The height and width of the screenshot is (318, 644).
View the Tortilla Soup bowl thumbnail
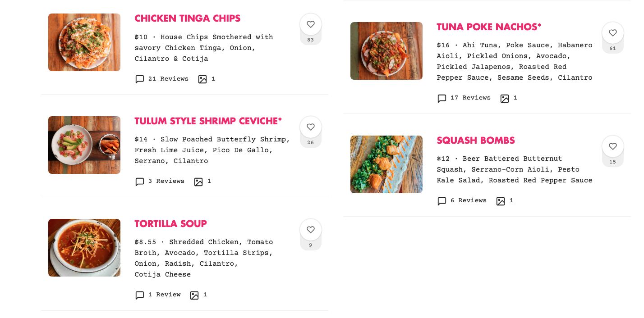[x=84, y=248]
